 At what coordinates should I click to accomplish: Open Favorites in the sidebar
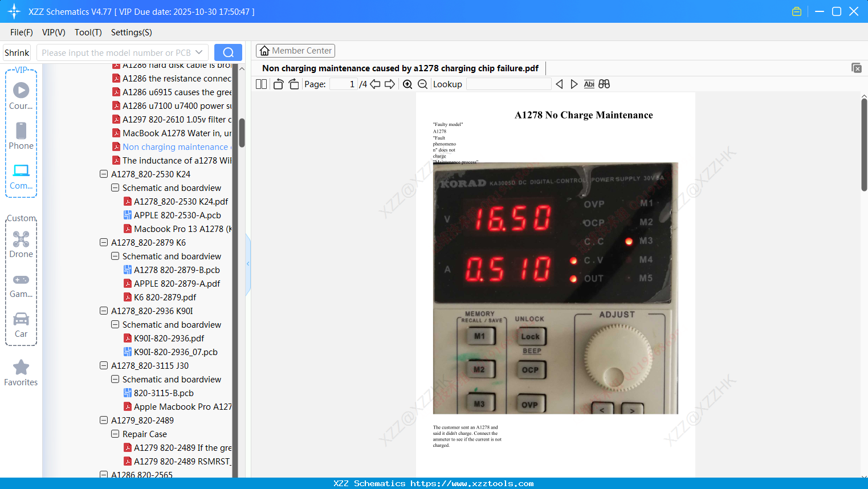click(21, 373)
